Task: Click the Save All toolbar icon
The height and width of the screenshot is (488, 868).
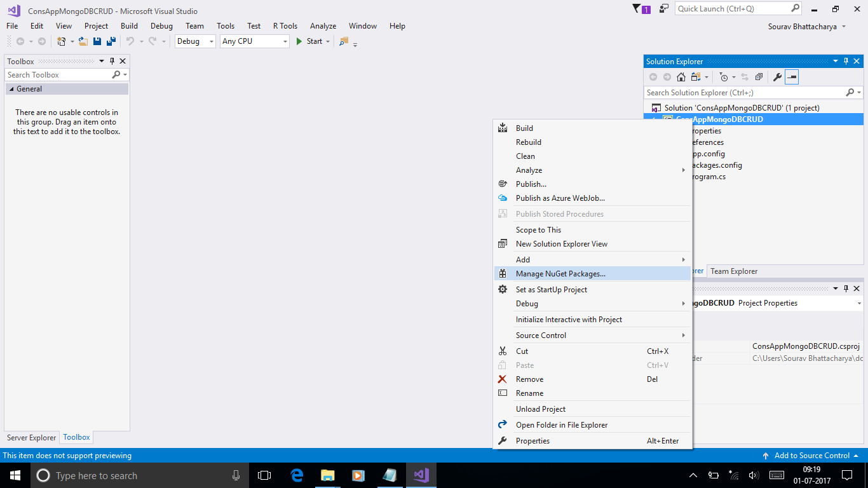Action: tap(111, 41)
